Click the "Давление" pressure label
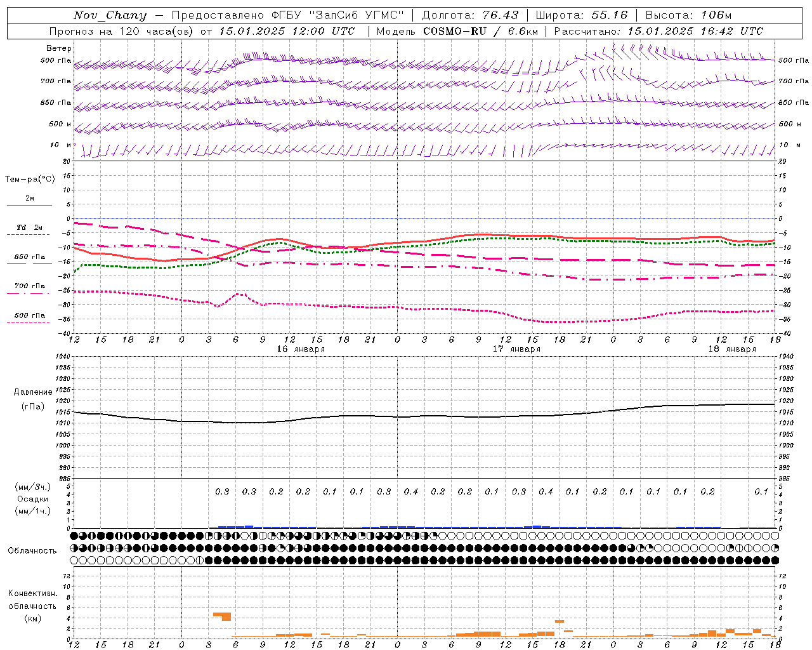Viewport: 812px width, 650px height. [x=33, y=392]
